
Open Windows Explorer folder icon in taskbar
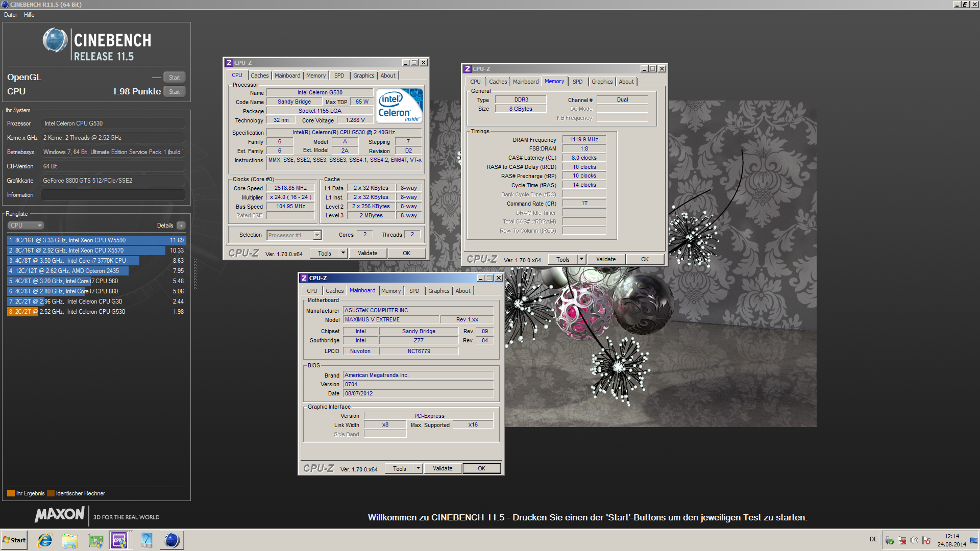pyautogui.click(x=70, y=540)
